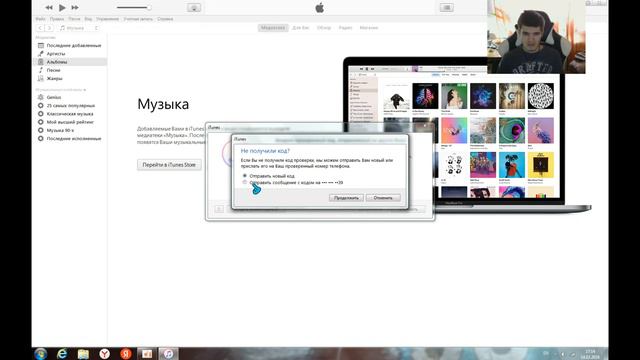
Task: Go forward with the right navigation arrow
Action: pyautogui.click(x=49, y=28)
